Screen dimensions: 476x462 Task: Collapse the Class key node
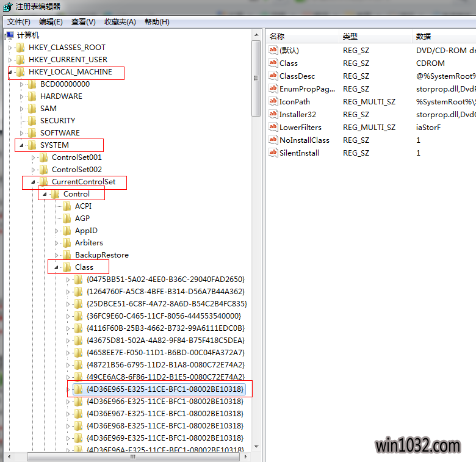click(57, 267)
